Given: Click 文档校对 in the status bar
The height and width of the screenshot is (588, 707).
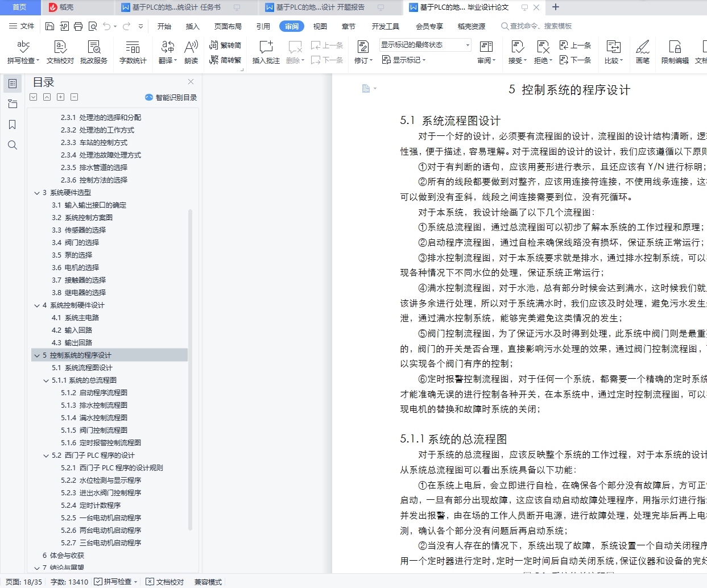Looking at the screenshot, I should coord(165,582).
